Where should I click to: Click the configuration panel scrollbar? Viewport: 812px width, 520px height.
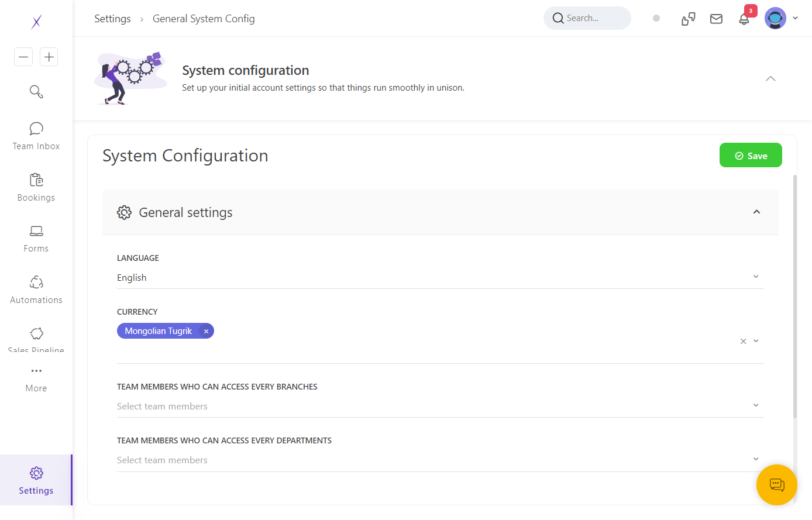click(794, 296)
